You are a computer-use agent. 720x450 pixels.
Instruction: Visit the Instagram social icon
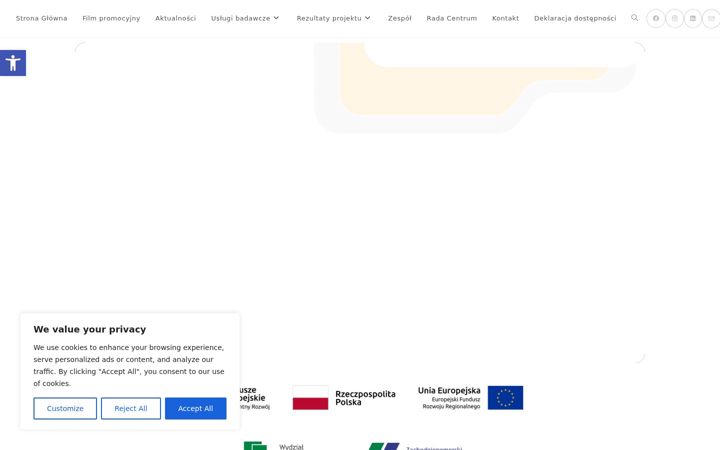675,18
